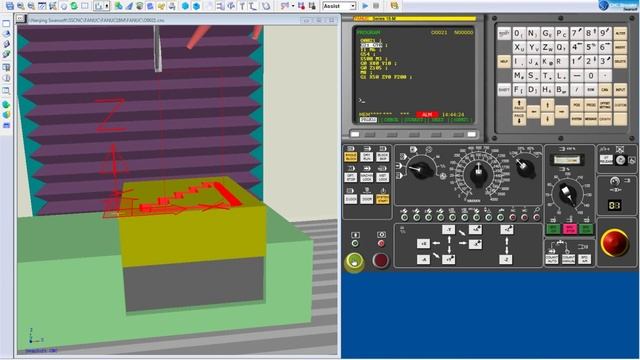Click the DELETE key on the keypad
Viewport: 640px width, 360px height.
coord(620,62)
